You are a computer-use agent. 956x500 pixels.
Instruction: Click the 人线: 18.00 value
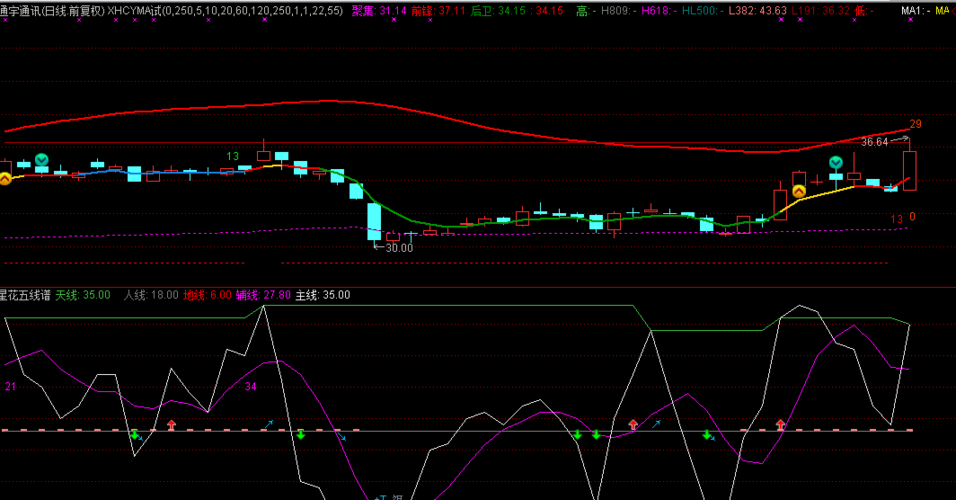click(151, 295)
